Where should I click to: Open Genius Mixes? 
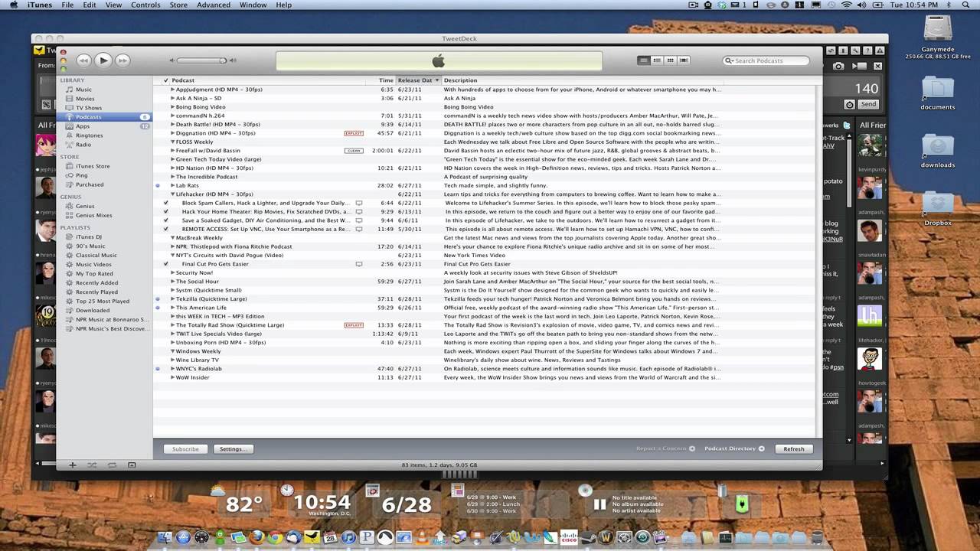93,215
